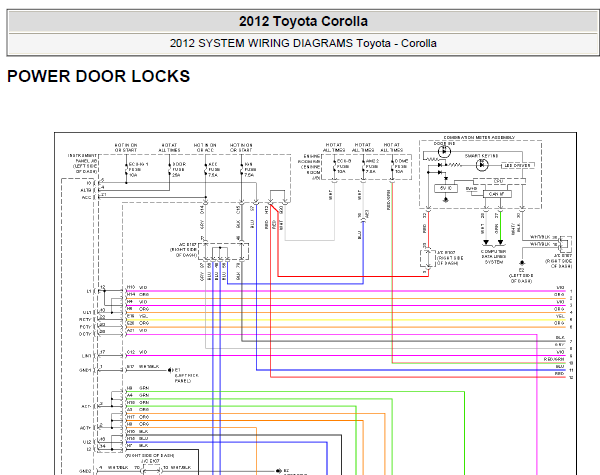Select the 'DOOR IND' label

coord(444,144)
